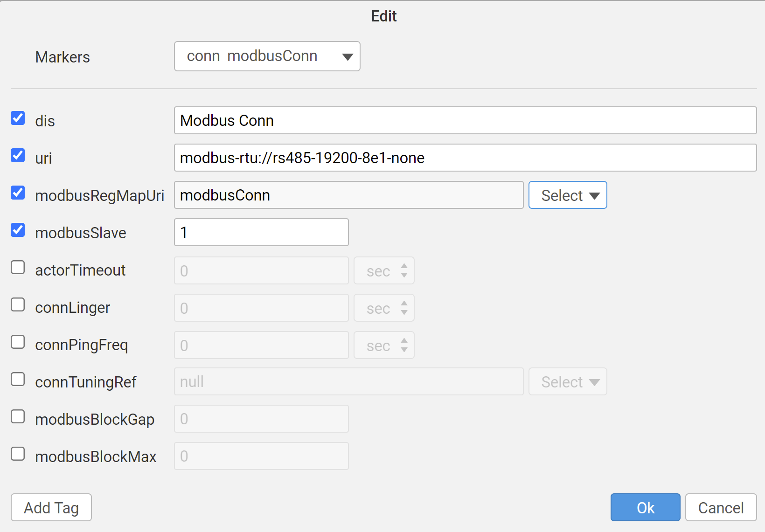This screenshot has width=765, height=532.
Task: Uncheck the modbusSlave checkbox
Action: pyautogui.click(x=18, y=230)
